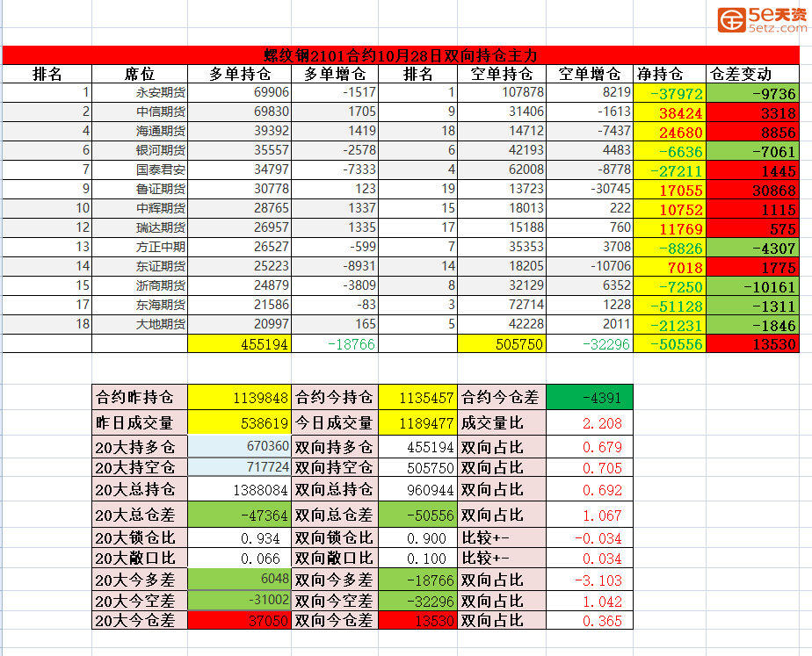The image size is (812, 656).
Task: Select the 中信期货 seat cell
Action: click(140, 112)
